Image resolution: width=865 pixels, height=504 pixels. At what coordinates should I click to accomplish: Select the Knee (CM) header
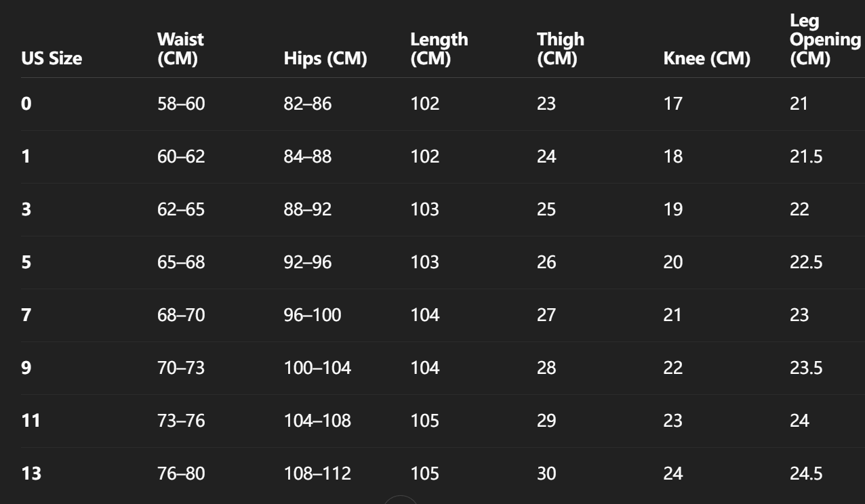pyautogui.click(x=706, y=60)
